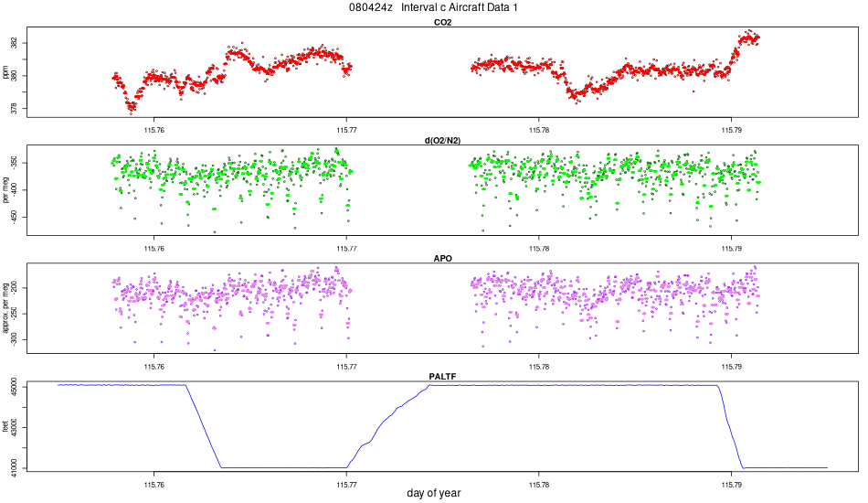Click the 45000 value on PALTF y-axis
This screenshot has height=503, width=868.
pyautogui.click(x=15, y=386)
